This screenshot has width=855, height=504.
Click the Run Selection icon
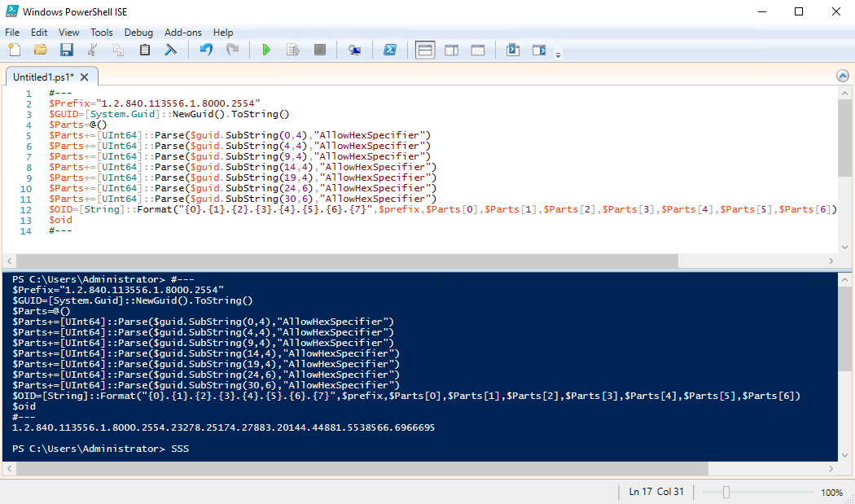tap(293, 50)
